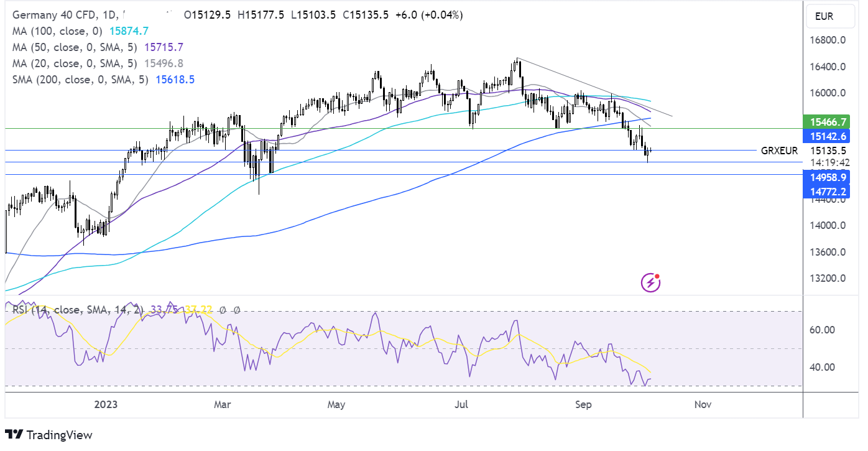
Task: Click the 14000.0 price axis value
Action: [x=828, y=226]
